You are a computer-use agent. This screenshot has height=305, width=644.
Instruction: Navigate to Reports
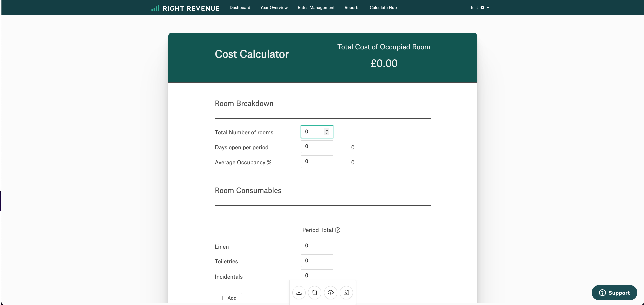[x=352, y=8]
